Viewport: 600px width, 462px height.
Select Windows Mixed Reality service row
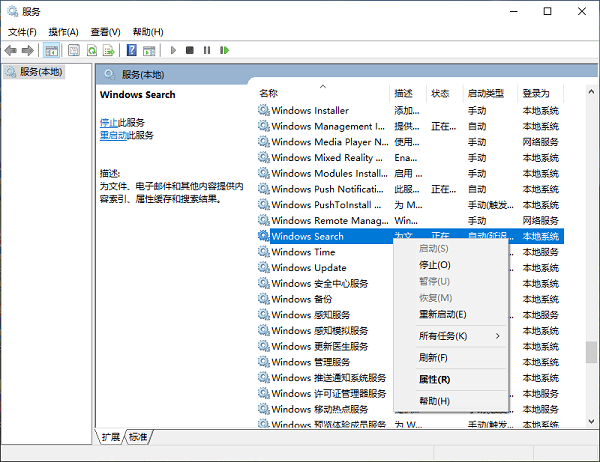pyautogui.click(x=410, y=157)
